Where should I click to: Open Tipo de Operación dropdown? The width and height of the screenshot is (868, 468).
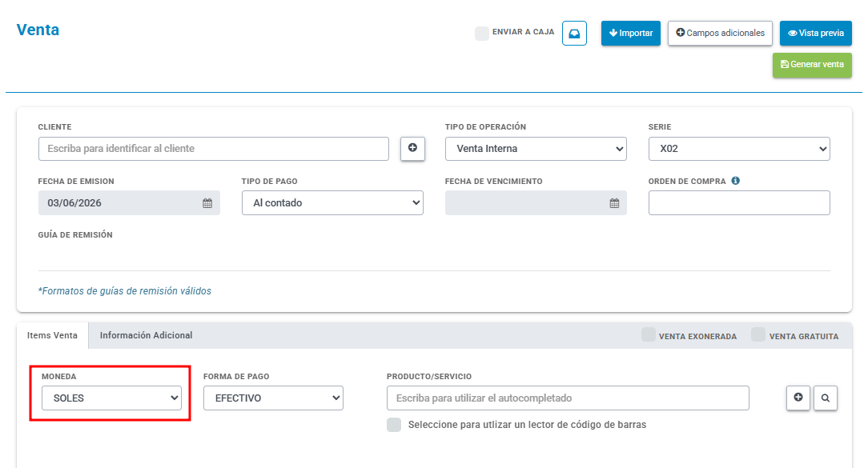tap(536, 149)
